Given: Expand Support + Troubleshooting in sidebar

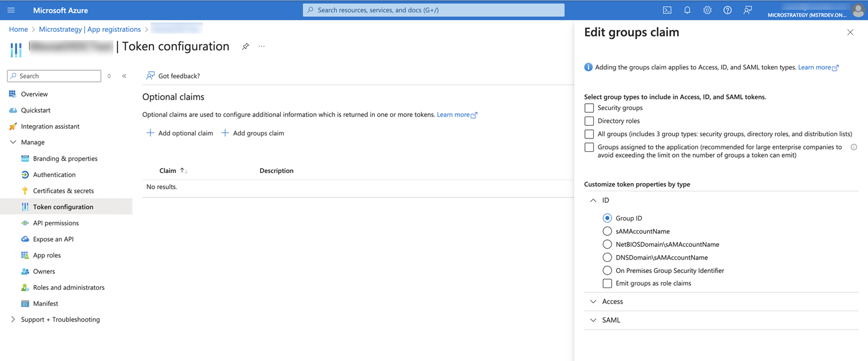Looking at the screenshot, I should click(13, 319).
